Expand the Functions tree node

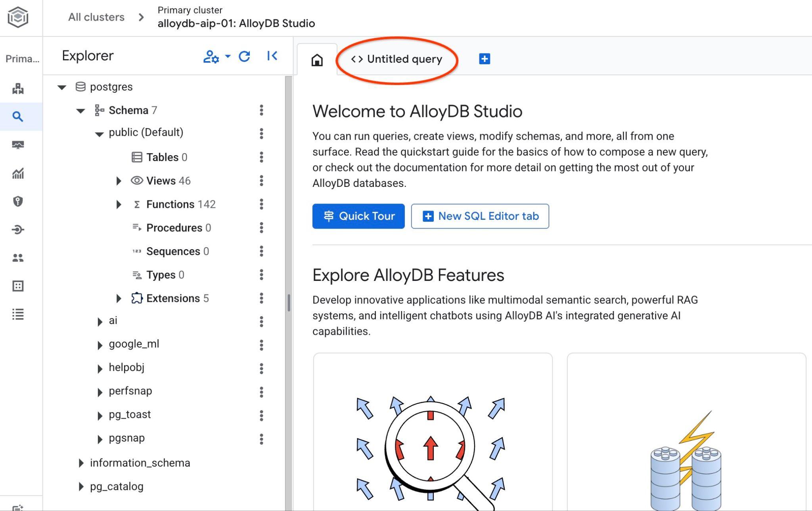(119, 204)
